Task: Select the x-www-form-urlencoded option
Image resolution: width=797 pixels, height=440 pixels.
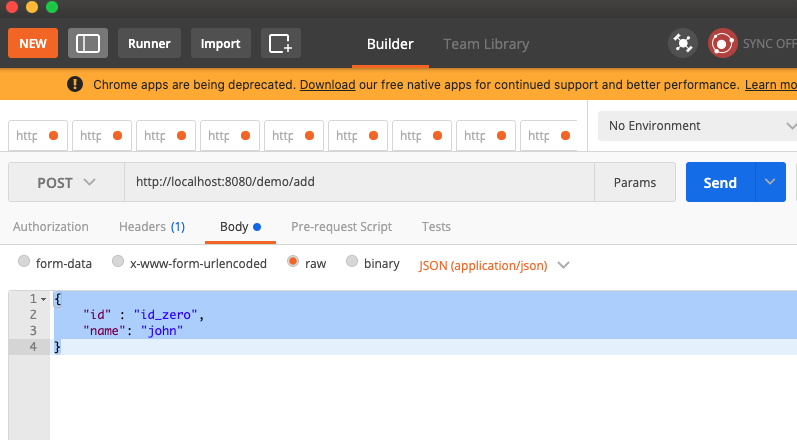Action: point(118,263)
